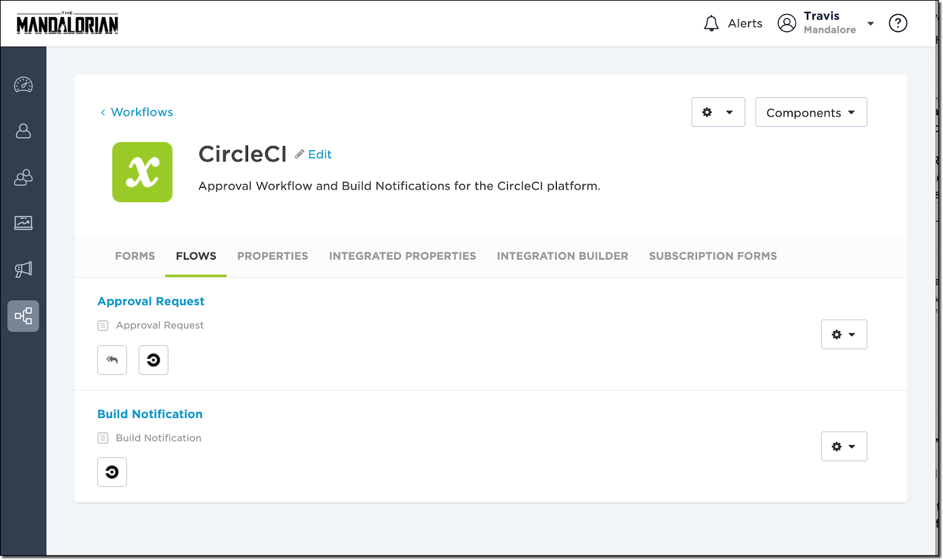
Task: Switch to the Forms tab
Action: click(x=135, y=256)
